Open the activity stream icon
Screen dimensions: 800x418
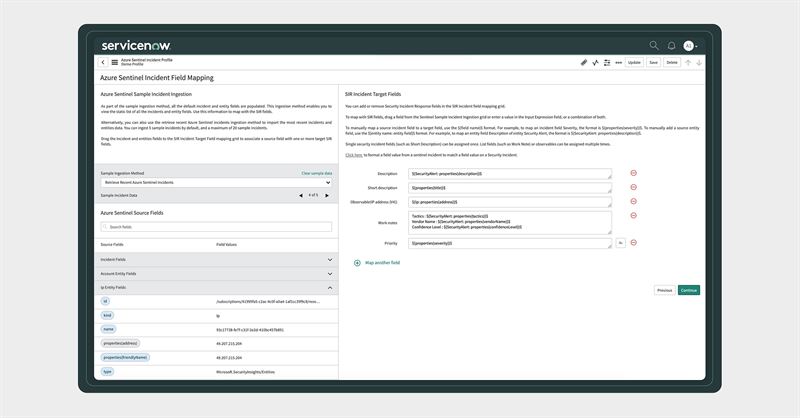[596, 62]
